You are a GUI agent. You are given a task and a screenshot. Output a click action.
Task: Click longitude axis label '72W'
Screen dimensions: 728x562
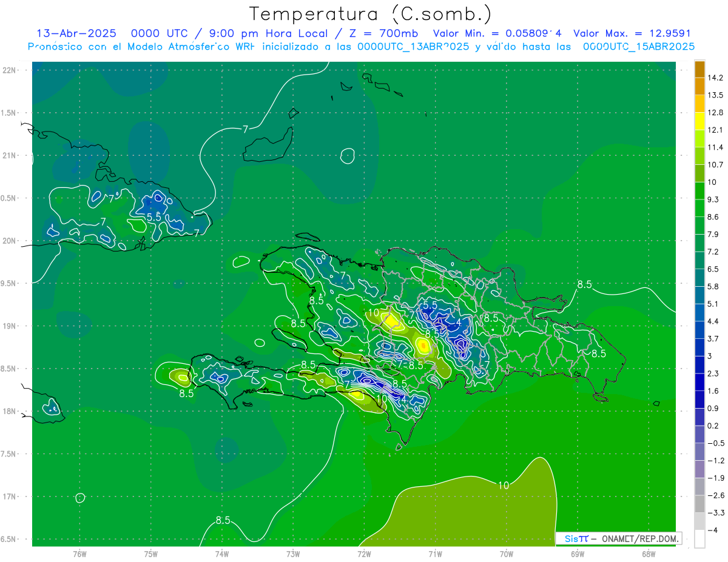tap(364, 554)
